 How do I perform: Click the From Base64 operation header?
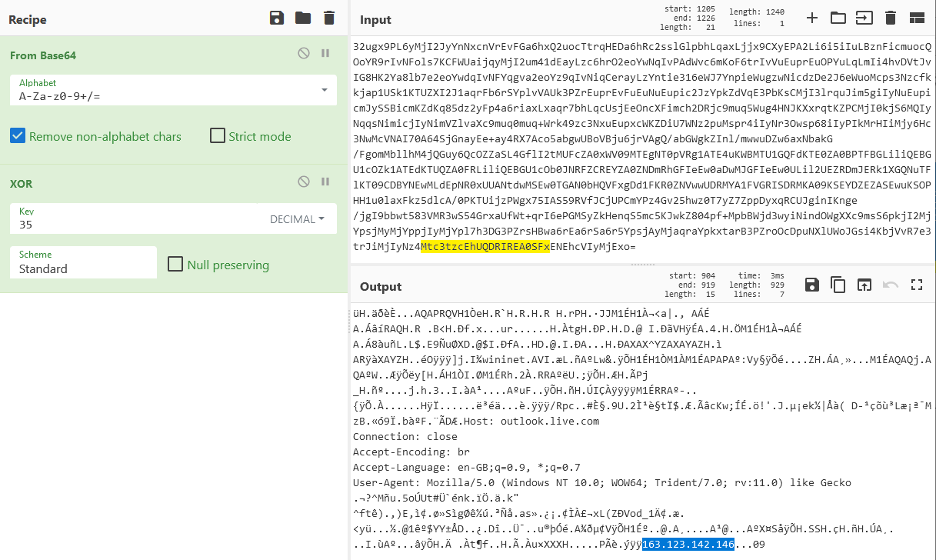point(43,55)
